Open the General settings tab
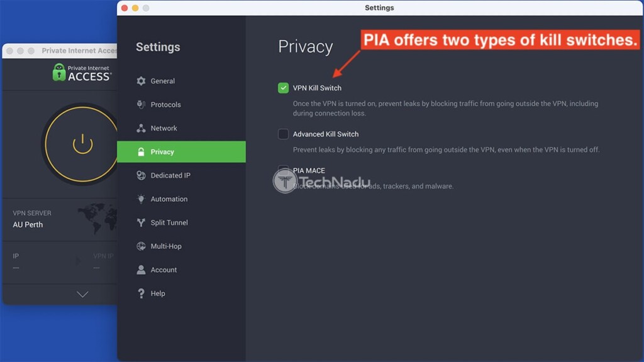Viewport: 644px width, 362px height. tap(182, 81)
